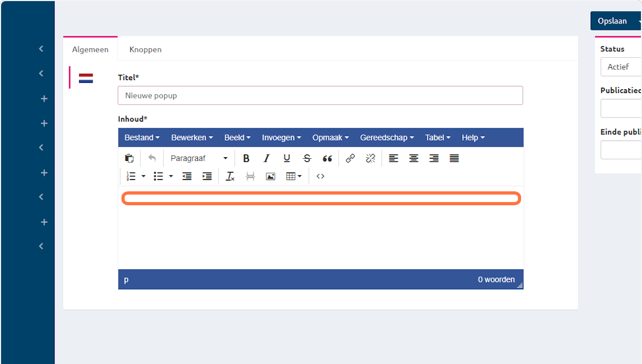Click the paste clipboard icon
Image resolution: width=642 pixels, height=364 pixels.
pos(129,158)
